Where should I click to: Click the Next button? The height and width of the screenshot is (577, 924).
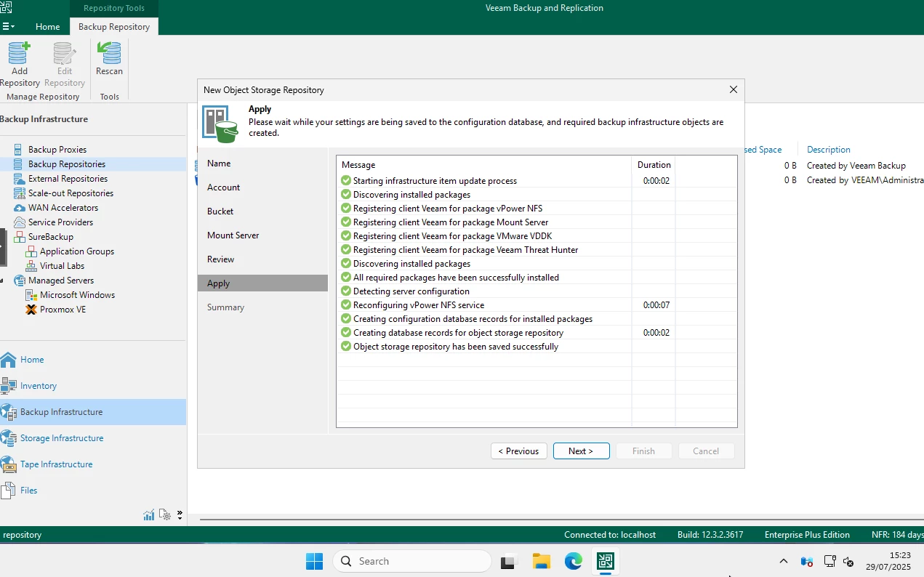pyautogui.click(x=582, y=451)
